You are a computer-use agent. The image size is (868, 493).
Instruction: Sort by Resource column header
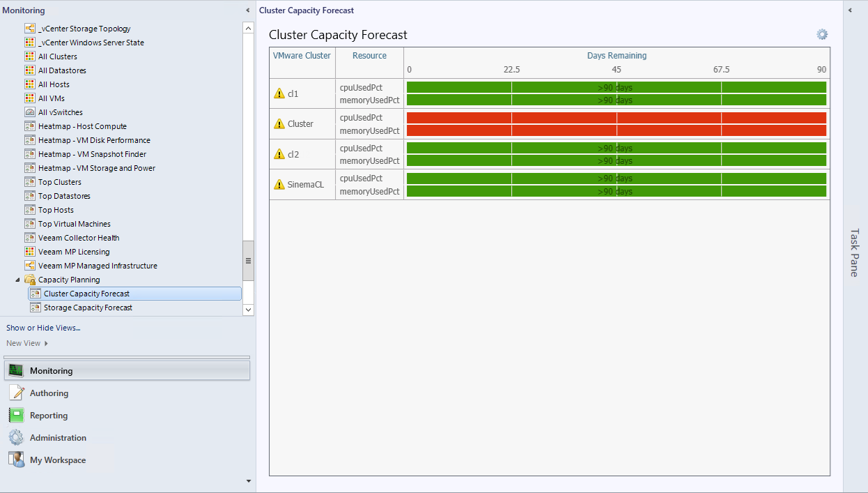369,56
